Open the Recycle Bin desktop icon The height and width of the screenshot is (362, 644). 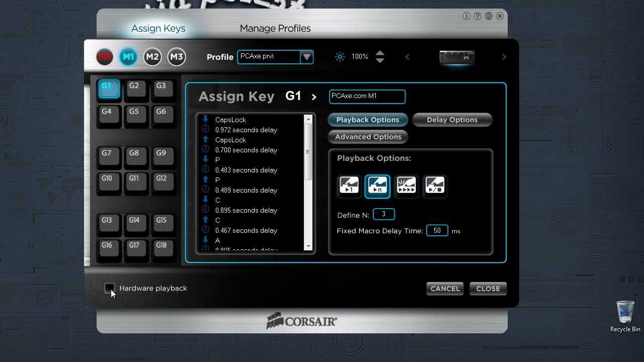pos(625,317)
